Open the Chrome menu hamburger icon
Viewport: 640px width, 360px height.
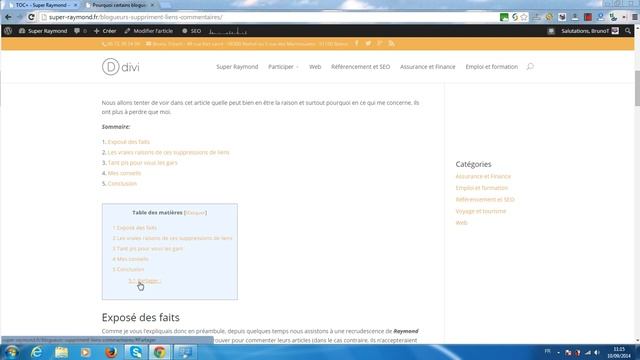pos(635,17)
